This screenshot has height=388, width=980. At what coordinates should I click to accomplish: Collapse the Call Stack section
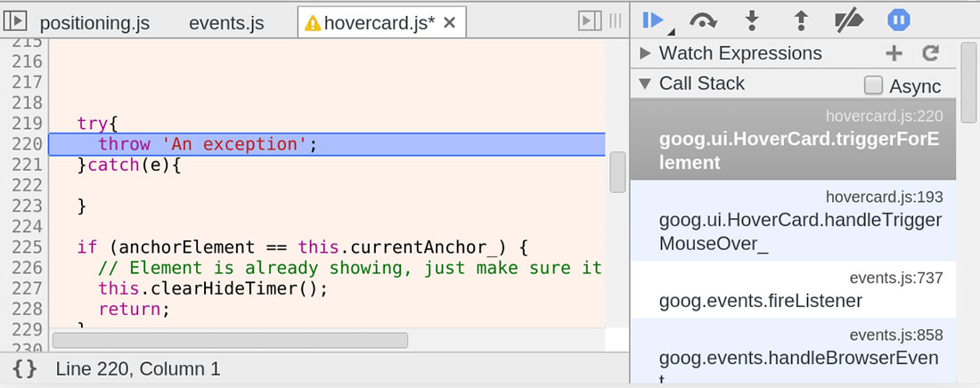coord(646,84)
